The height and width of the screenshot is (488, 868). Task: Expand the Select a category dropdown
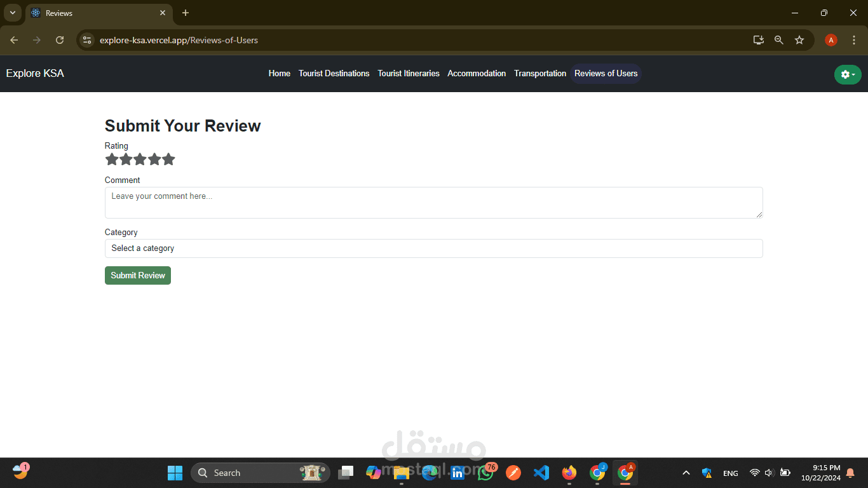coord(433,248)
